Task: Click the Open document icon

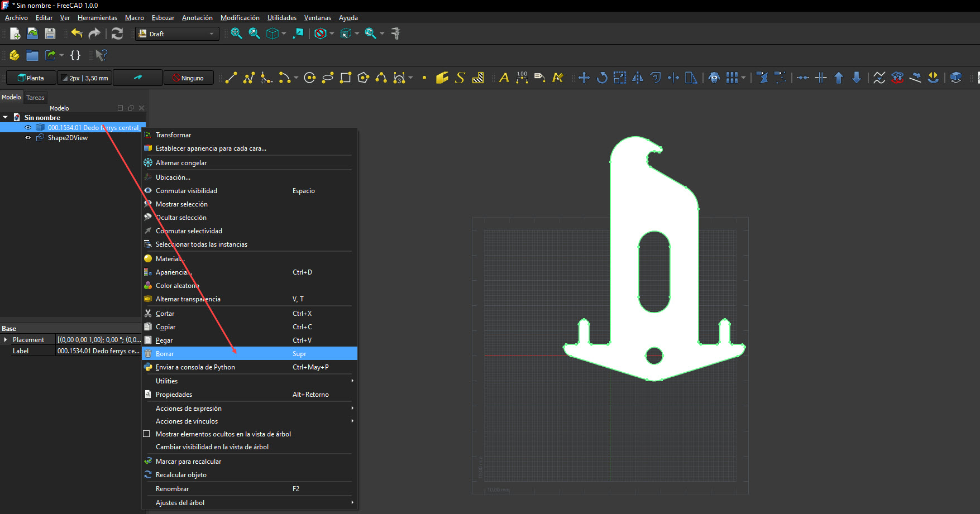Action: (x=32, y=33)
